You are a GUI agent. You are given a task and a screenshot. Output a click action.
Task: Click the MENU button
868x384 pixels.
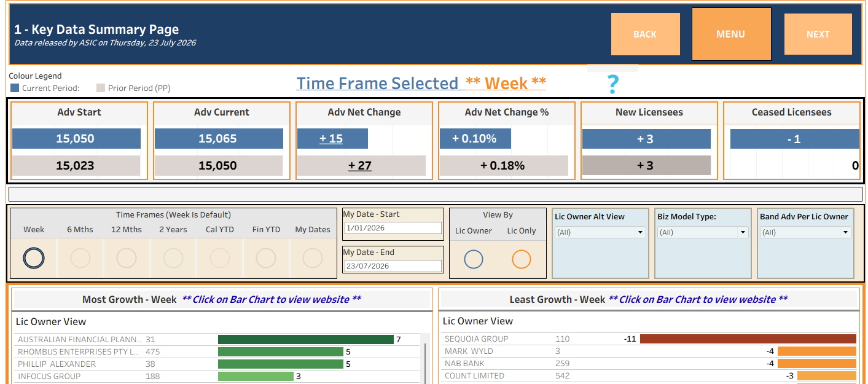pyautogui.click(x=731, y=34)
